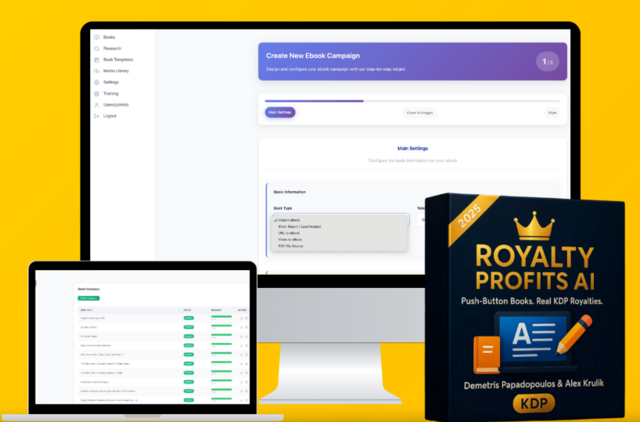This screenshot has height=422, width=640.
Task: Switch to the Main Settings step tab
Action: 280,112
